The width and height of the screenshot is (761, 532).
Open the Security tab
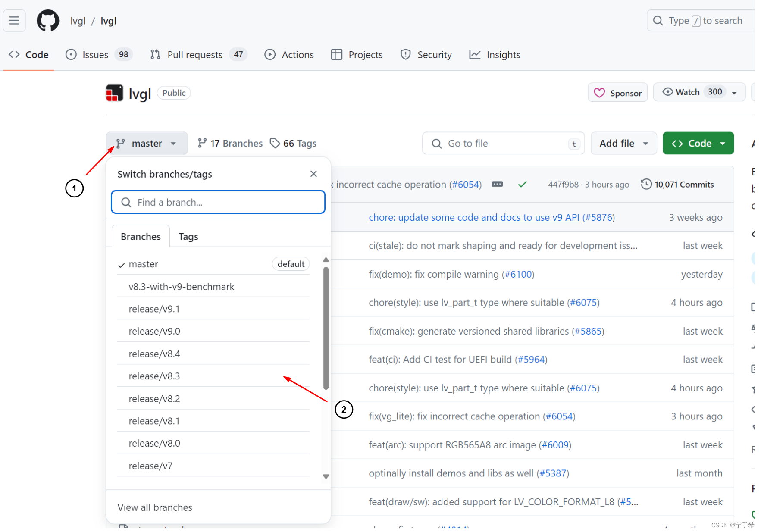(x=426, y=55)
